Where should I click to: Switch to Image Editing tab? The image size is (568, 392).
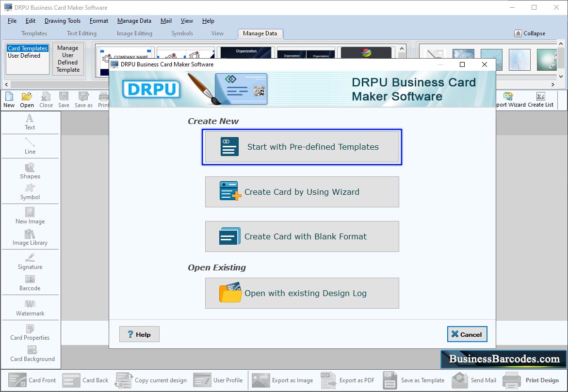[x=134, y=33]
